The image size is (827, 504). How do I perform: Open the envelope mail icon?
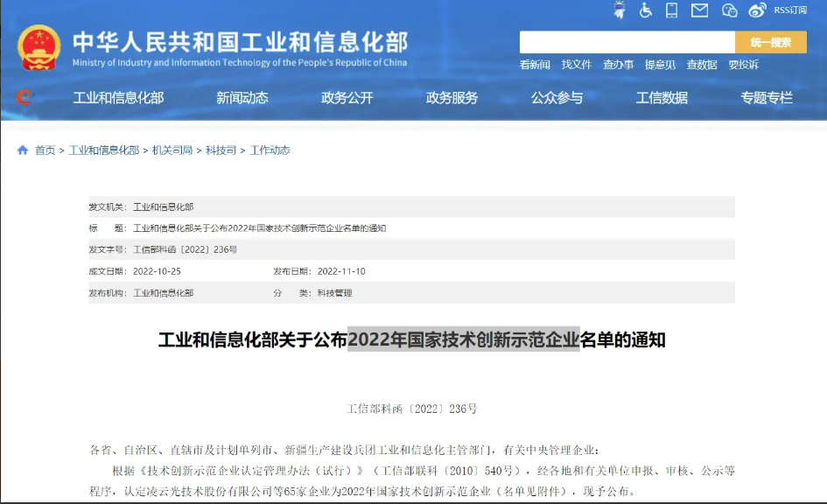click(699, 10)
